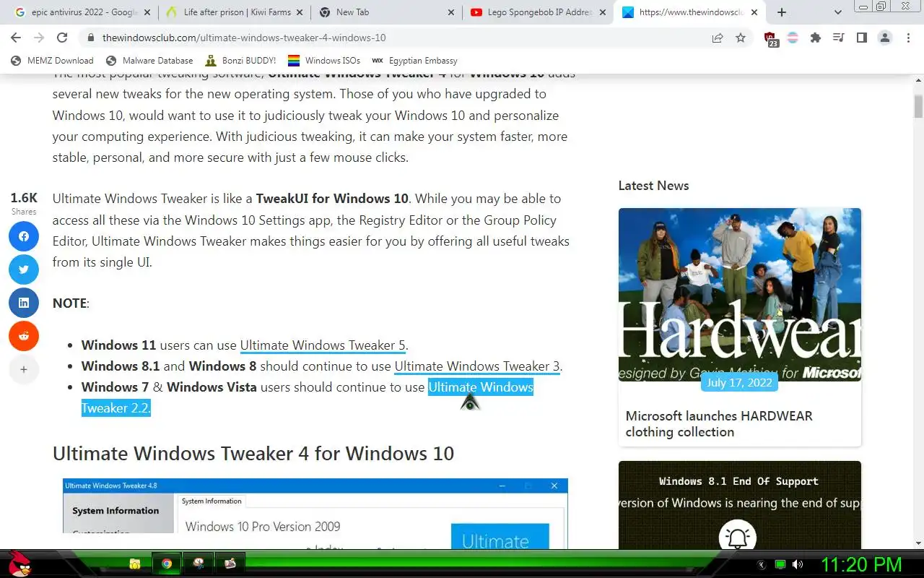Click the 1.6K Shares counter
The image size is (924, 578).
pos(24,204)
